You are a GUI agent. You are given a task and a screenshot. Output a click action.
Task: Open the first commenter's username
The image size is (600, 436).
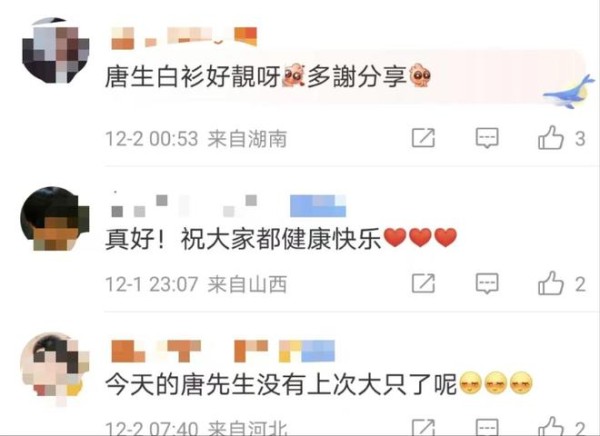click(184, 38)
